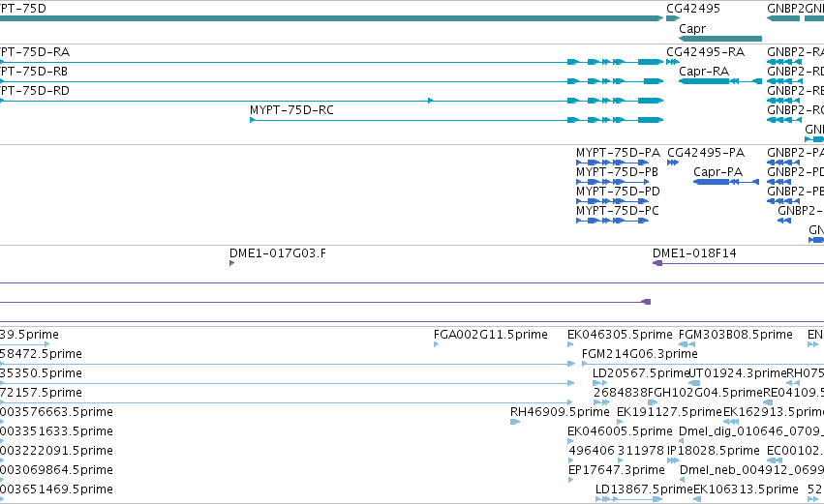Select the FGM214G06.3prime EST label

click(640, 354)
